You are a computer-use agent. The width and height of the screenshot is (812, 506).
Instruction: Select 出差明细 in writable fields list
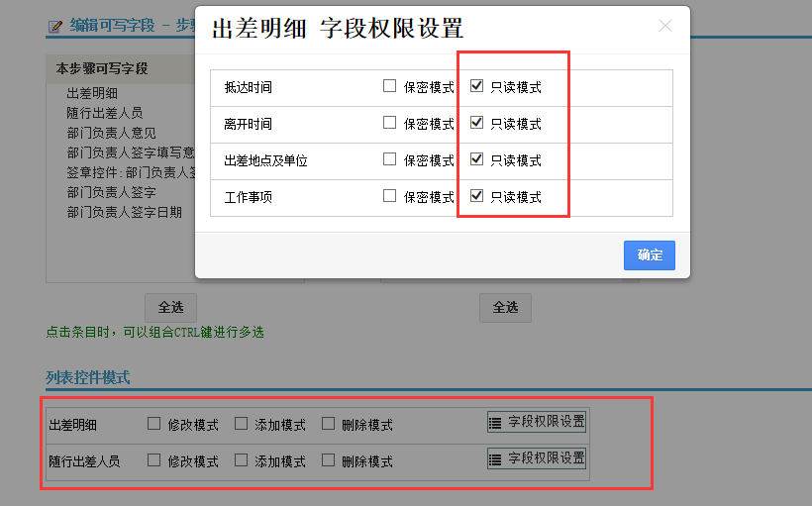[92, 93]
